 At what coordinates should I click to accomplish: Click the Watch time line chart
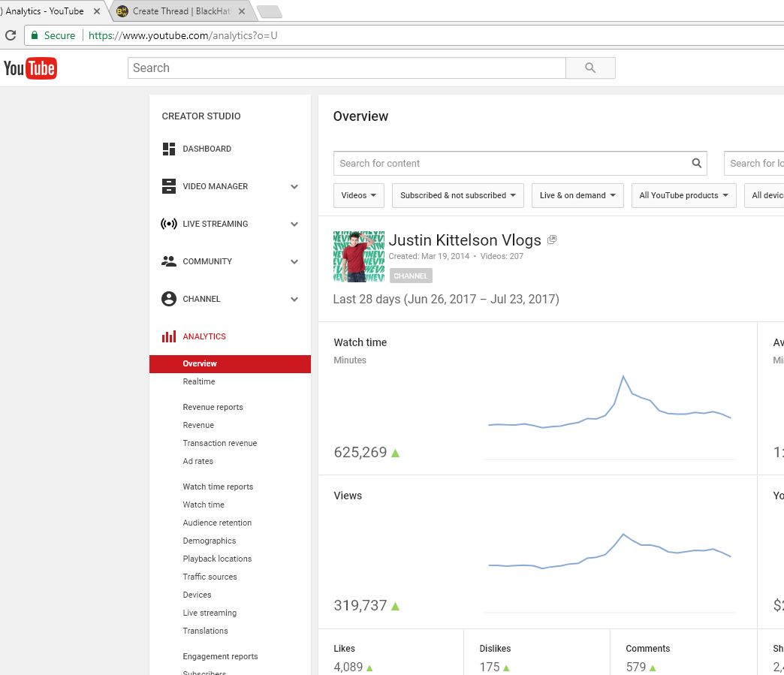(610, 402)
